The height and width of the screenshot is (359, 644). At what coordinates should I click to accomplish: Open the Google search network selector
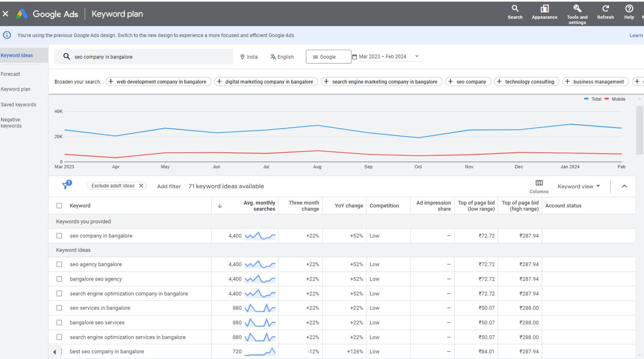pos(328,57)
